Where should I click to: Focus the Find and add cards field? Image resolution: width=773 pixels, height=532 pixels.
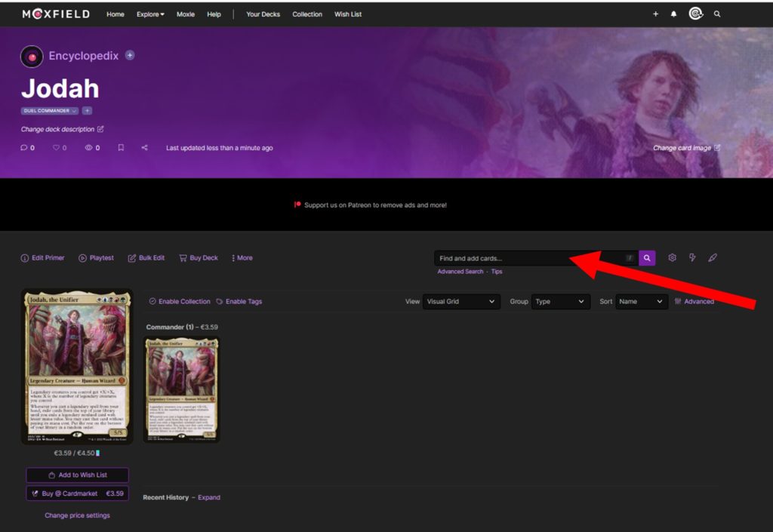[537, 258]
